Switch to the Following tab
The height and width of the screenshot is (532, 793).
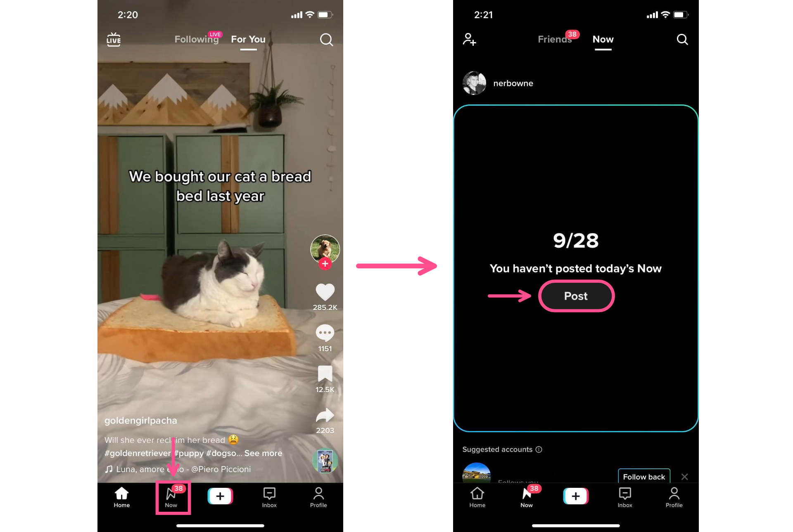(197, 39)
